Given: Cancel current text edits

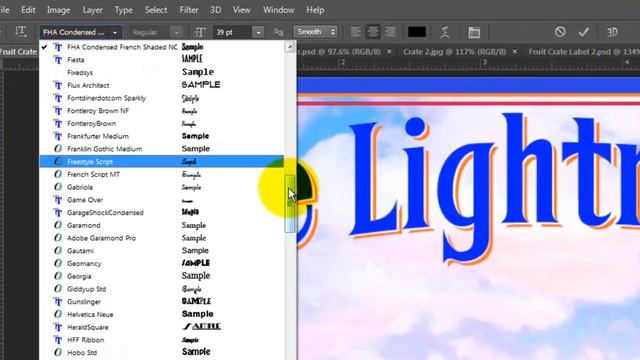Looking at the screenshot, I should tap(560, 32).
